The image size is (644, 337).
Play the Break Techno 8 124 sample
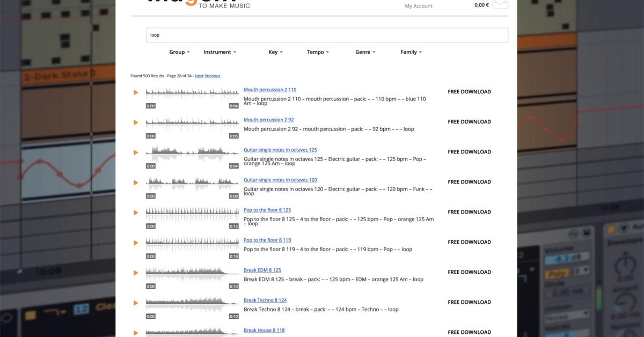point(136,303)
